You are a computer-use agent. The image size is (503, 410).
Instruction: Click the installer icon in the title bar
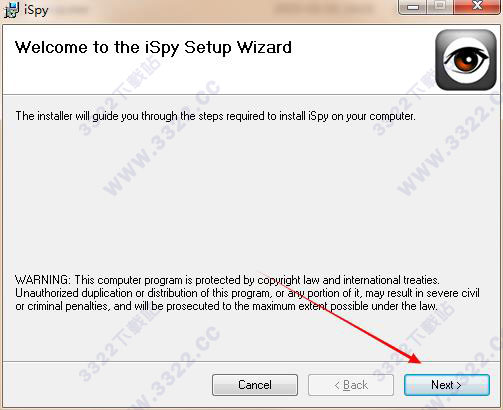click(12, 10)
